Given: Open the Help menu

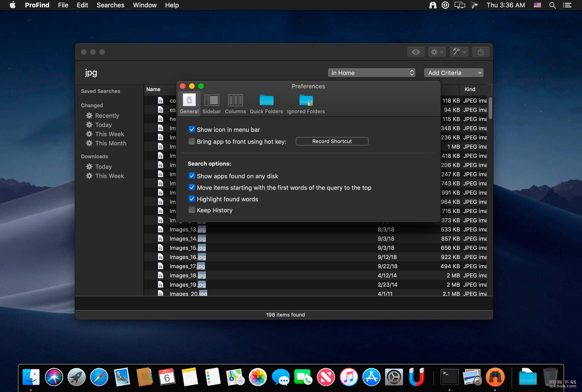Looking at the screenshot, I should pyautogui.click(x=172, y=5).
